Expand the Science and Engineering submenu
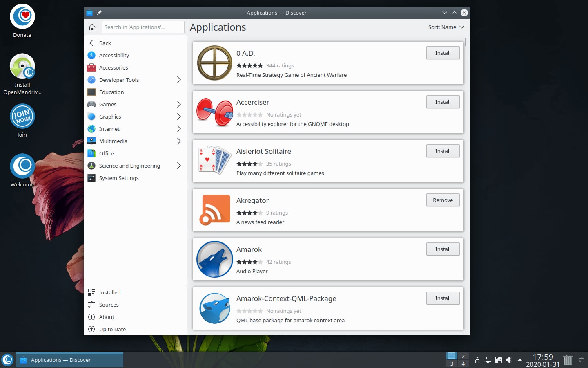The image size is (588, 368). 179,166
